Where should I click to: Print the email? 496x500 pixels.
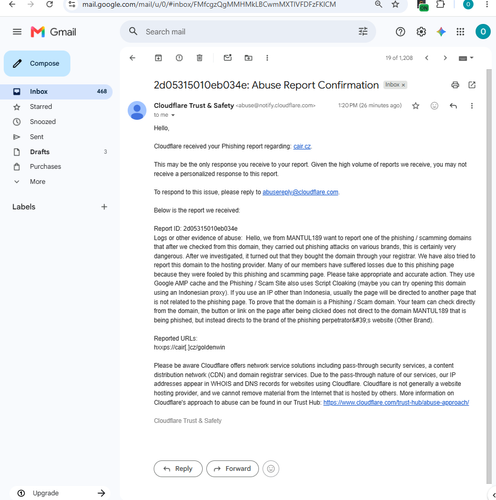pyautogui.click(x=455, y=85)
